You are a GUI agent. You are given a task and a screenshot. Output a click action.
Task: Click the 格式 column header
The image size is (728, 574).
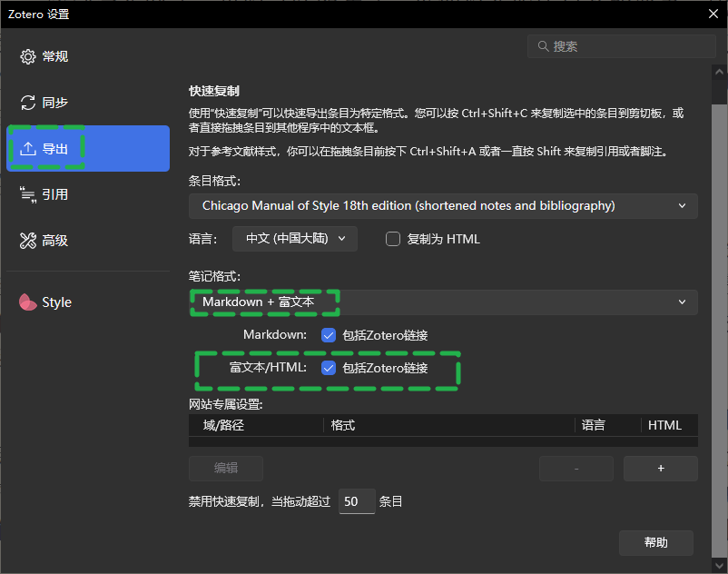pyautogui.click(x=449, y=425)
